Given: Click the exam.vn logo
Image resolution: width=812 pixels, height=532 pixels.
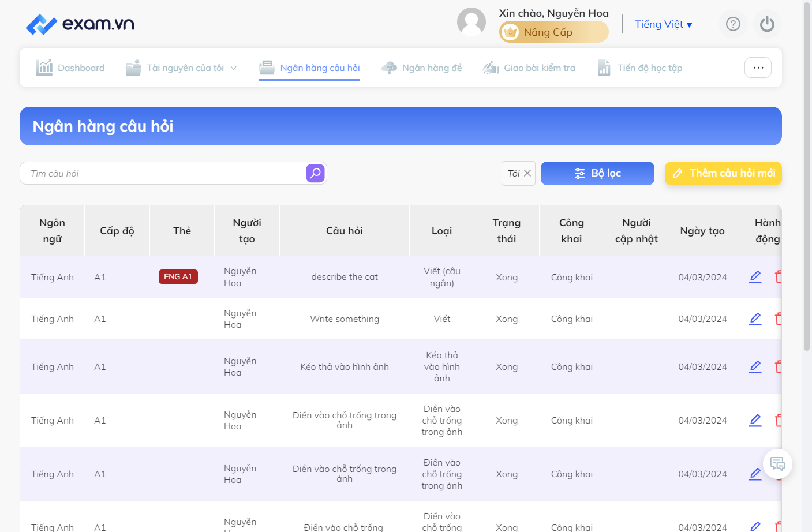Looking at the screenshot, I should (x=80, y=24).
